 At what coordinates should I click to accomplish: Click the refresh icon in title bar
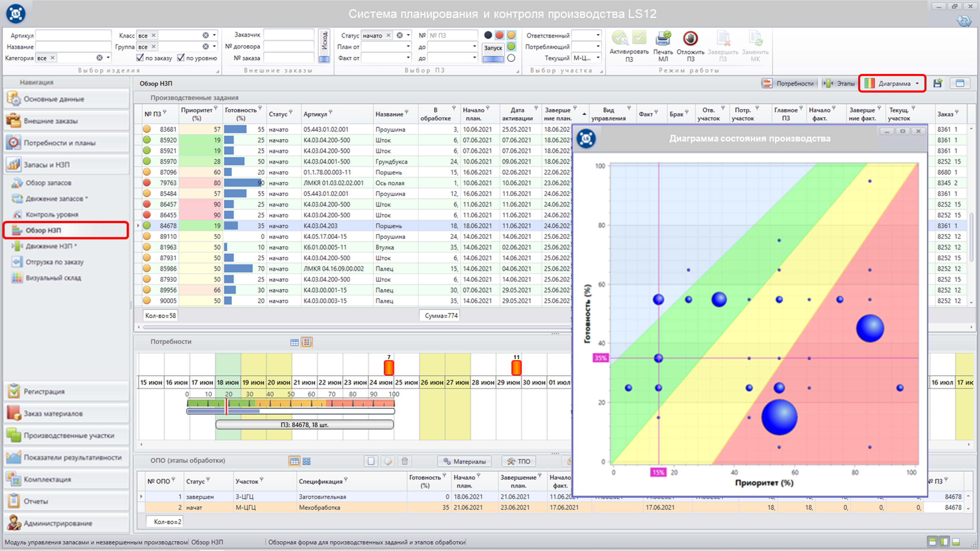pyautogui.click(x=964, y=20)
